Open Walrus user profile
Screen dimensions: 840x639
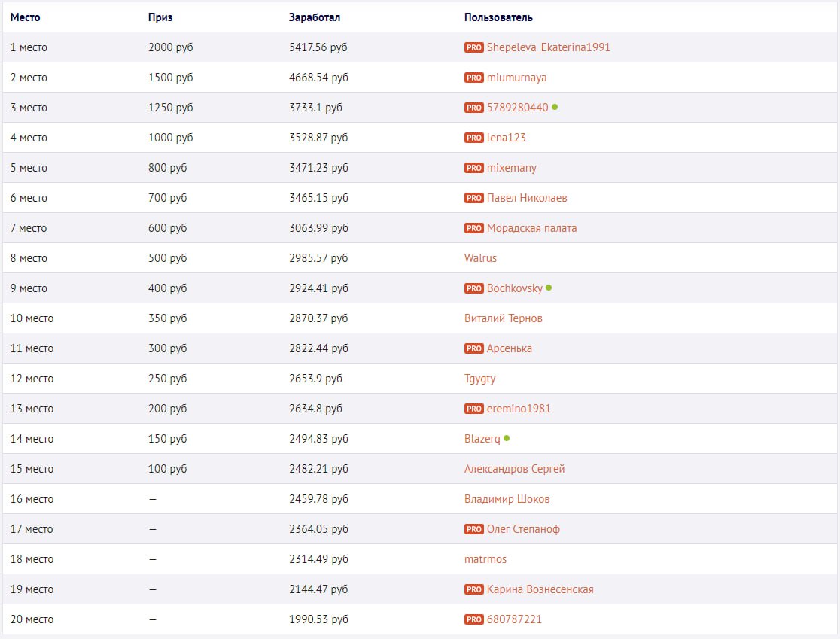(480, 258)
